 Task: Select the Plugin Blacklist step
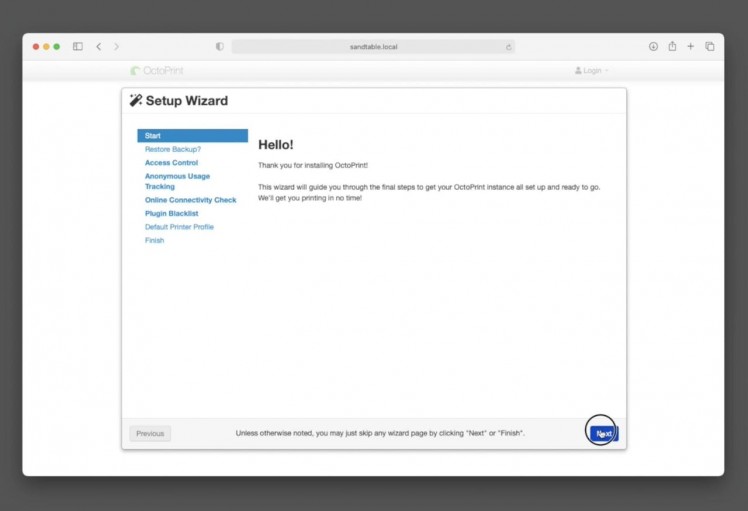[171, 213]
